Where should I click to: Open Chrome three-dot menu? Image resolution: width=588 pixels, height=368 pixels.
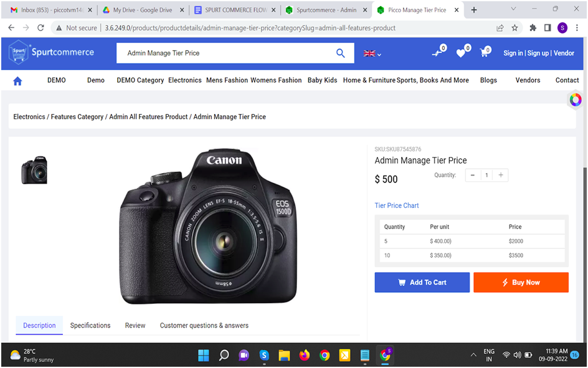click(577, 28)
